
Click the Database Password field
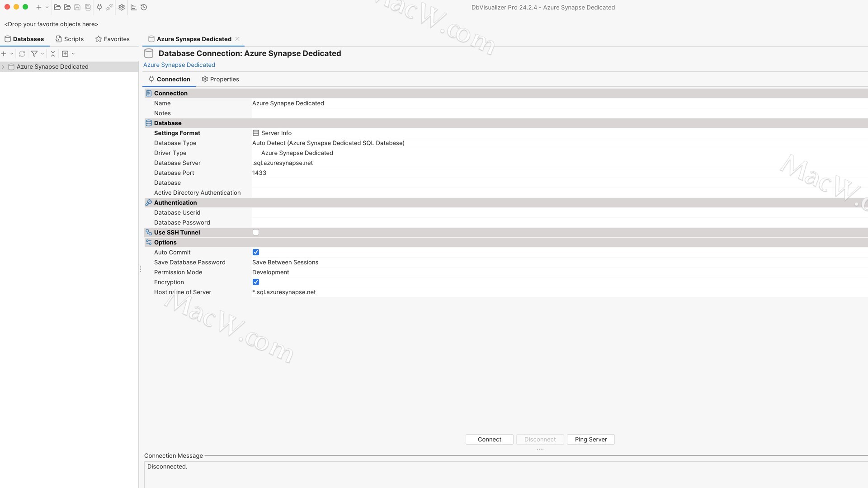pos(560,222)
